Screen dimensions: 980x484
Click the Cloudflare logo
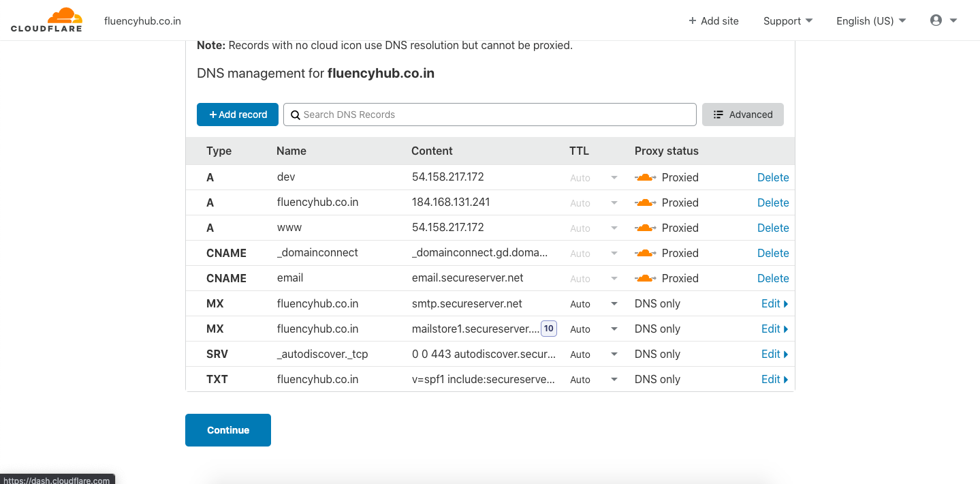(x=46, y=20)
